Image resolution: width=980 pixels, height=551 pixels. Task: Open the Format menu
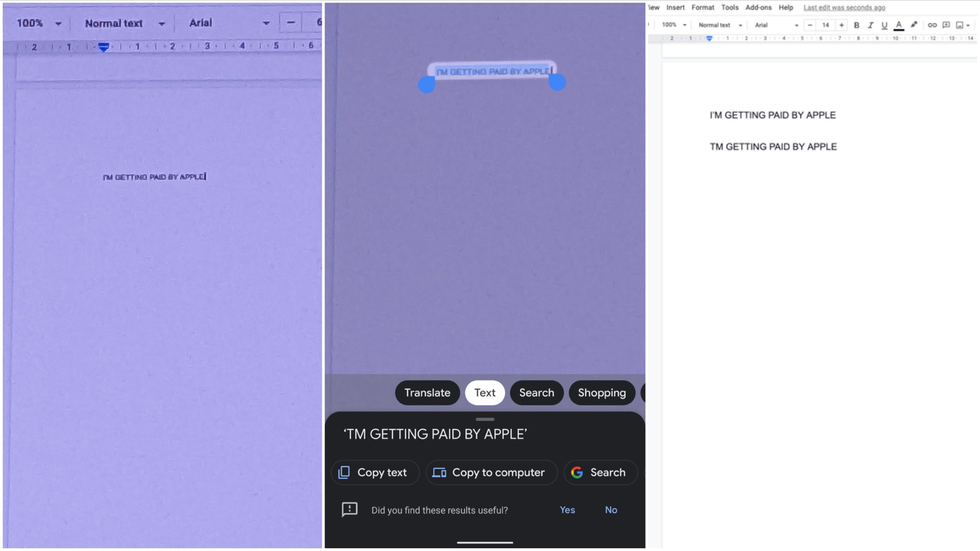(x=703, y=7)
